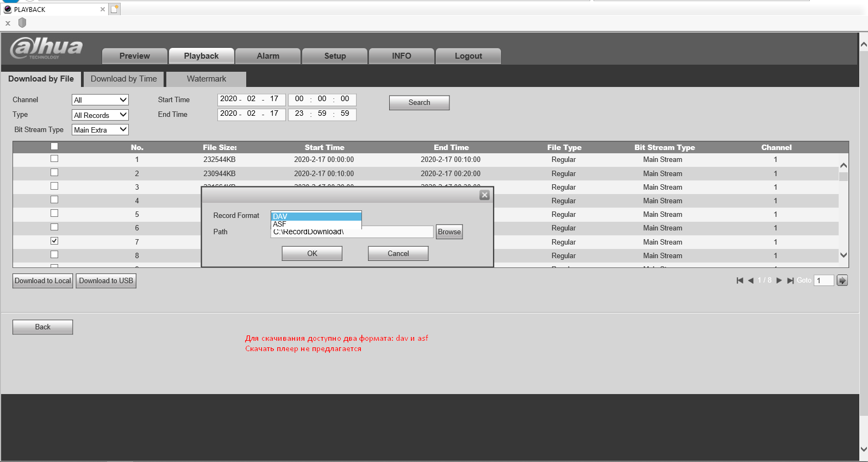Go to the next results page
The height and width of the screenshot is (462, 868).
[779, 280]
